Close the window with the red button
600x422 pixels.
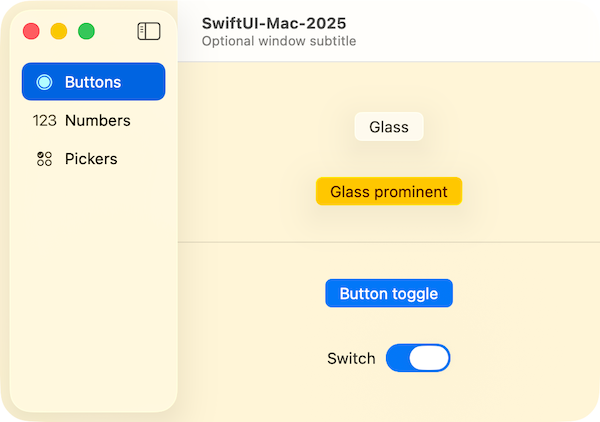click(31, 31)
